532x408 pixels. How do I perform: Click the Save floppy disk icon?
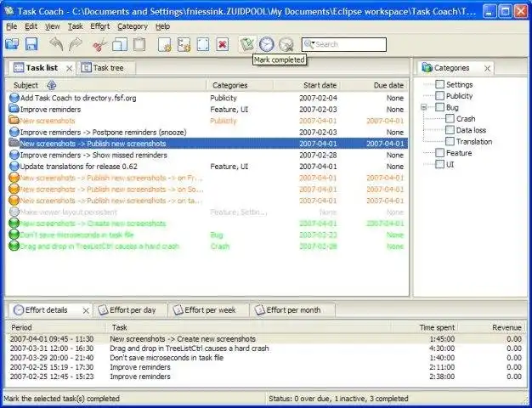(x=31, y=44)
